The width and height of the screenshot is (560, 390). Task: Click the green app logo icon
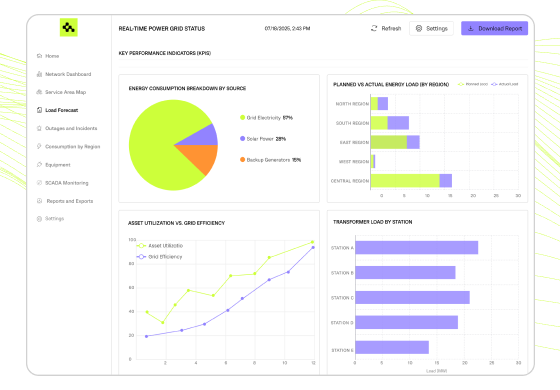pos(69,27)
